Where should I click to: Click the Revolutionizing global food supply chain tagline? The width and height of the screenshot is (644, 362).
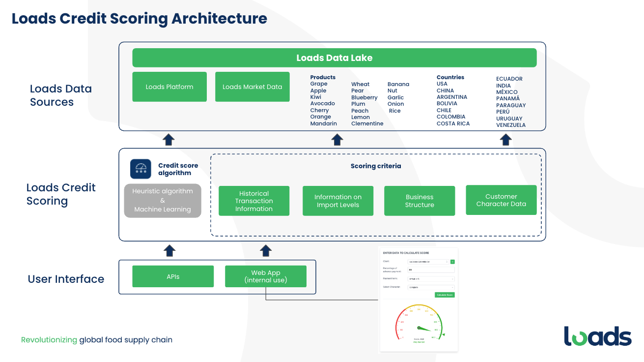point(97,340)
